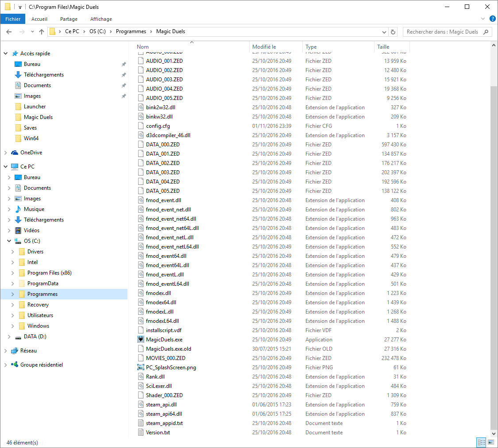Click Programmes in the breadcrumb path
498x448 pixels.
click(x=131, y=31)
